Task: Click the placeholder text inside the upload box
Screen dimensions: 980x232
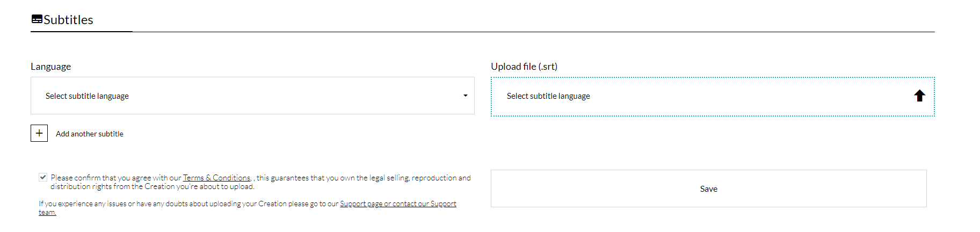Action: click(x=548, y=96)
